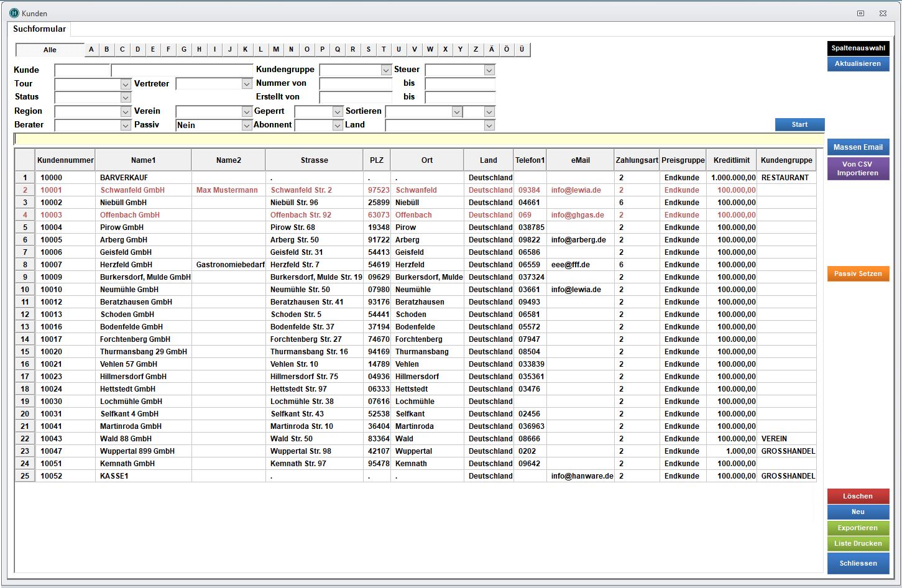Open the Suchformular tab
Image resolution: width=902 pixels, height=588 pixels.
[x=39, y=29]
